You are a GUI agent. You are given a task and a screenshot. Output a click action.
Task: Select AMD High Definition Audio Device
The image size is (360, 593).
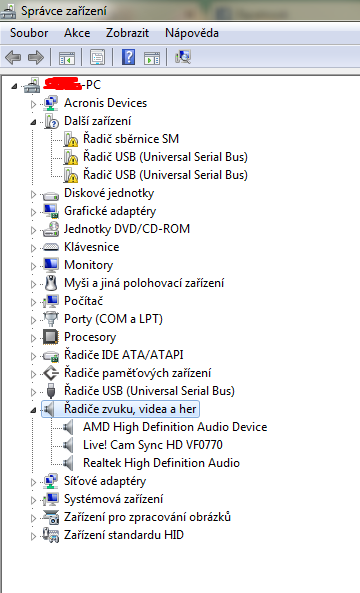(x=175, y=427)
